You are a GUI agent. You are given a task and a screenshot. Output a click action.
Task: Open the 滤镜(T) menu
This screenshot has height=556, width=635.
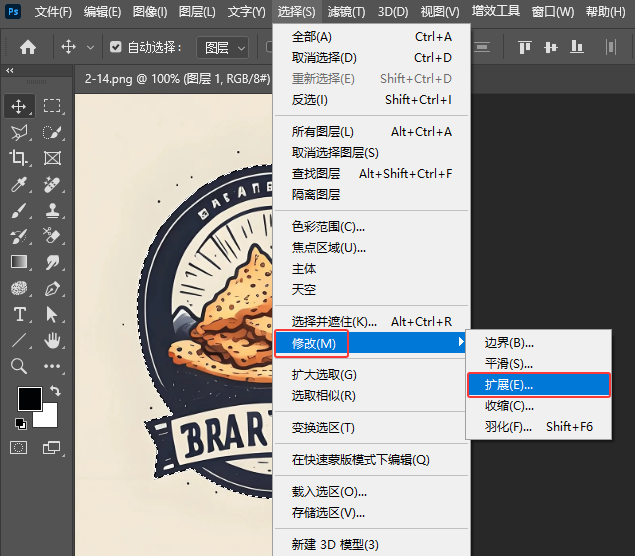(x=346, y=12)
